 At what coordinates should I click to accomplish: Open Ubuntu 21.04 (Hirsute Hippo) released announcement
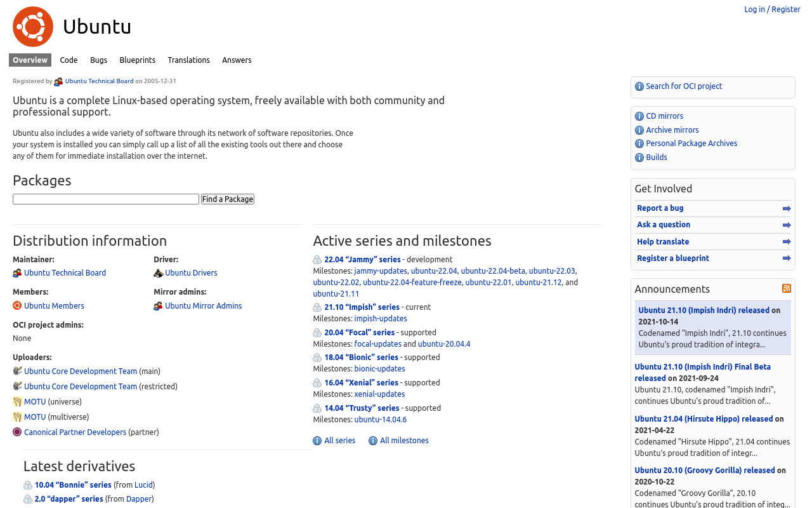[704, 418]
